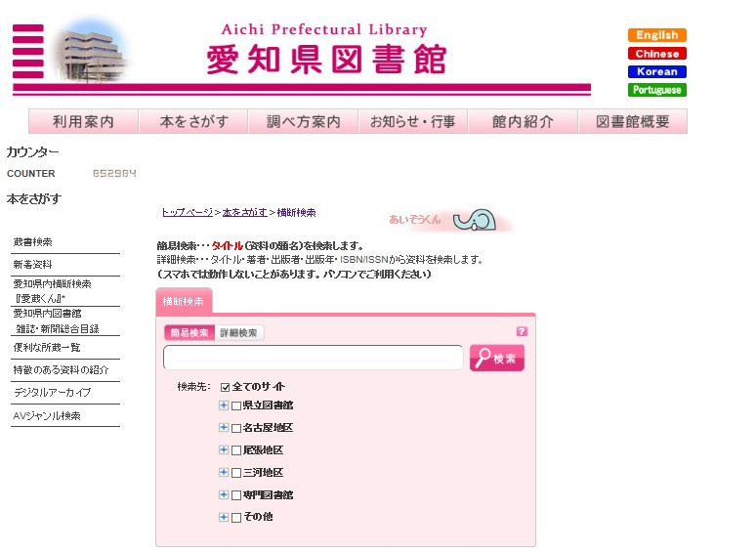Screen dimensions: 756x554
Task: Open the 本をさがす menu
Action: pos(193,121)
